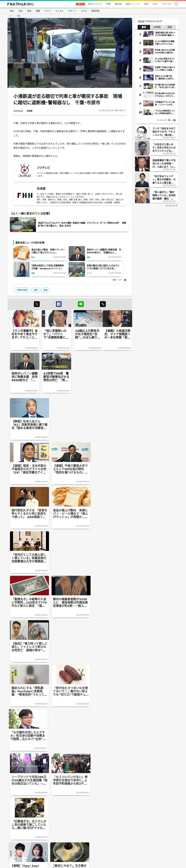Image resolution: width=186 pixels, height=868 pixels.
Task: Click フジテレビ author link under headline
Action: pos(18,111)
